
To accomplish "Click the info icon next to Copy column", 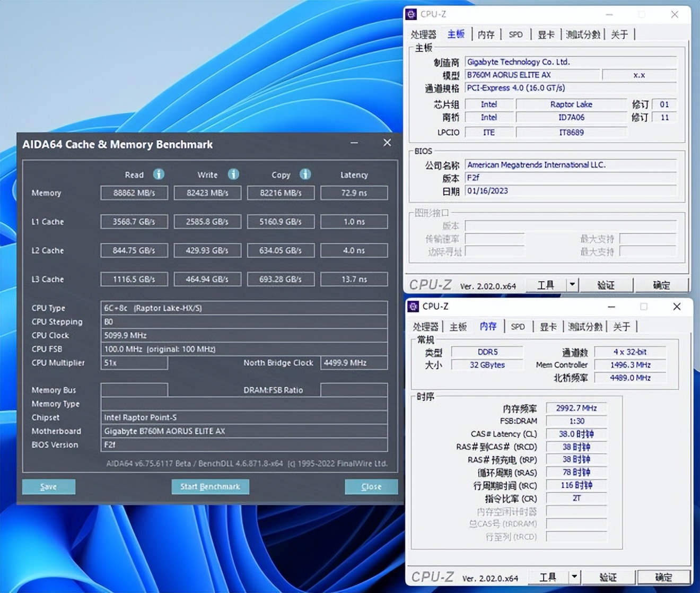I will pos(305,174).
